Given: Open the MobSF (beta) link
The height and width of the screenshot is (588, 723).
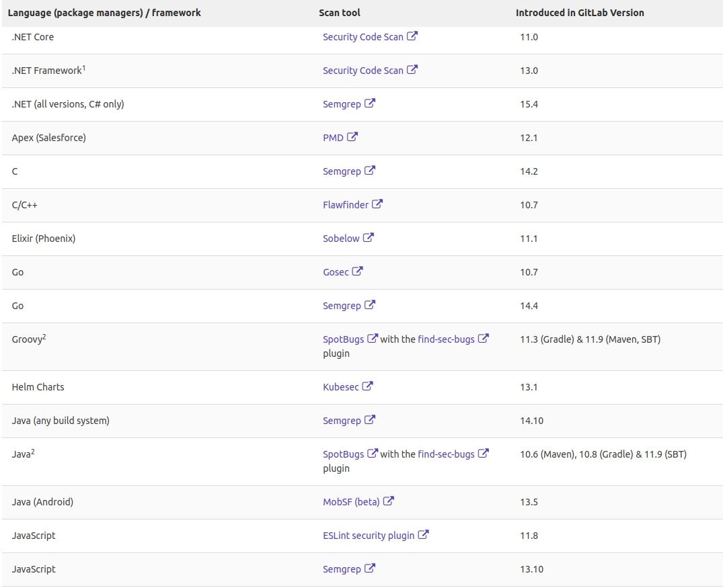Looking at the screenshot, I should [x=351, y=502].
